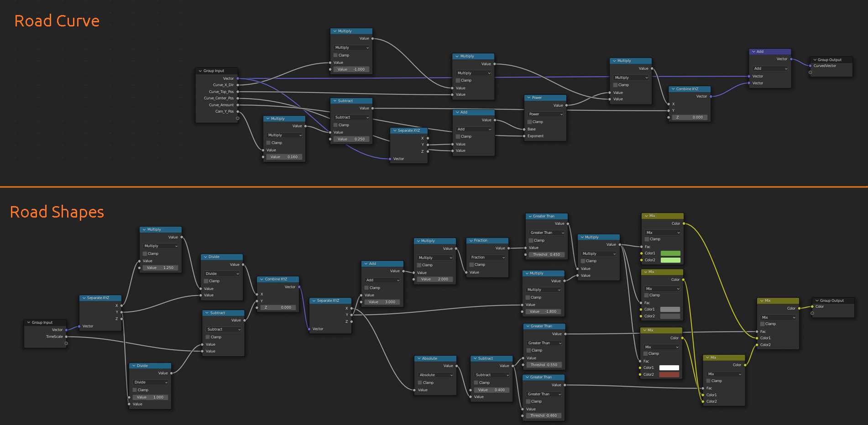Click the TimeScale input socket on Group Input

pyautogui.click(x=67, y=337)
